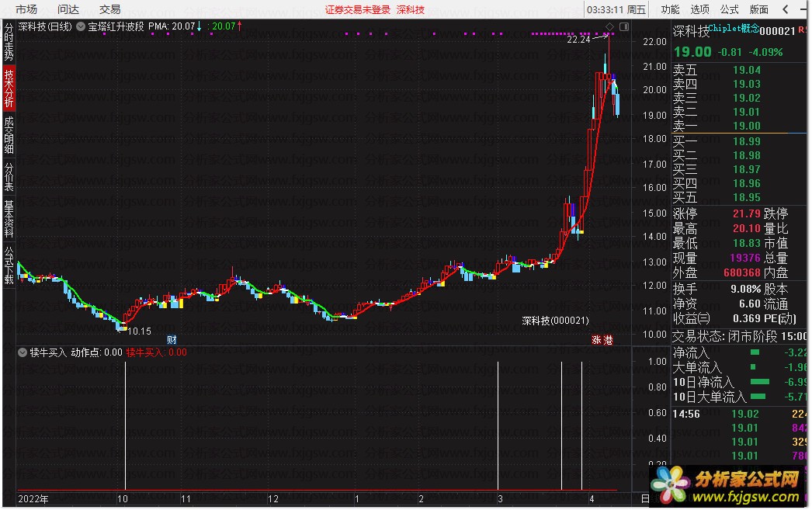The width and height of the screenshot is (812, 510).
Task: Click the 财 marker icon on chart
Action: click(172, 340)
